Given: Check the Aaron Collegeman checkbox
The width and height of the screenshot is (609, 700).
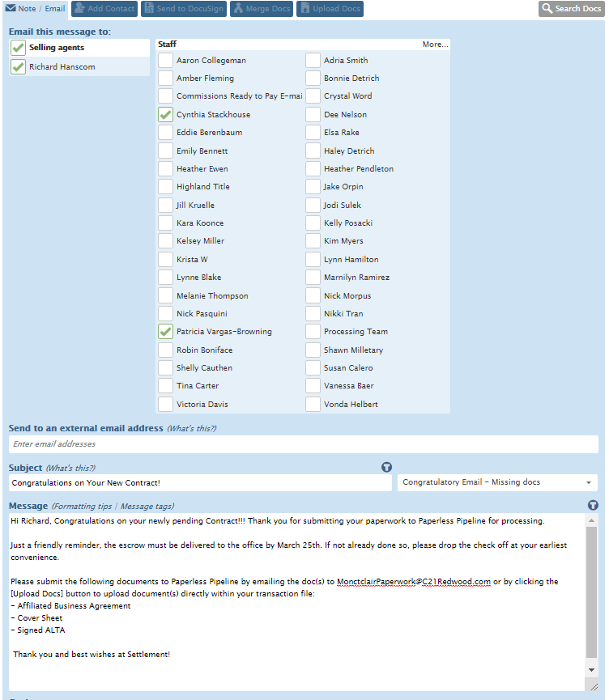Looking at the screenshot, I should coord(165,60).
